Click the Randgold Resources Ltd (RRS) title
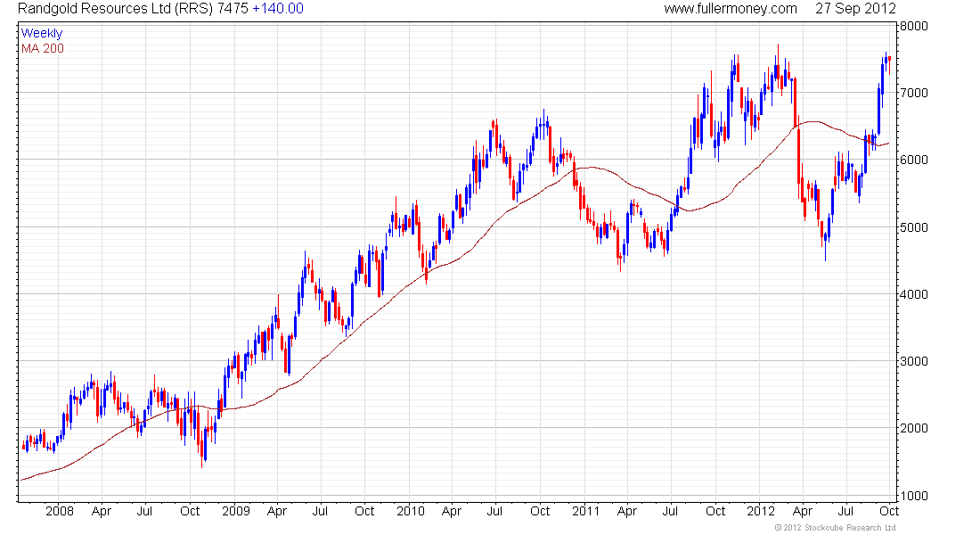 tap(115, 9)
